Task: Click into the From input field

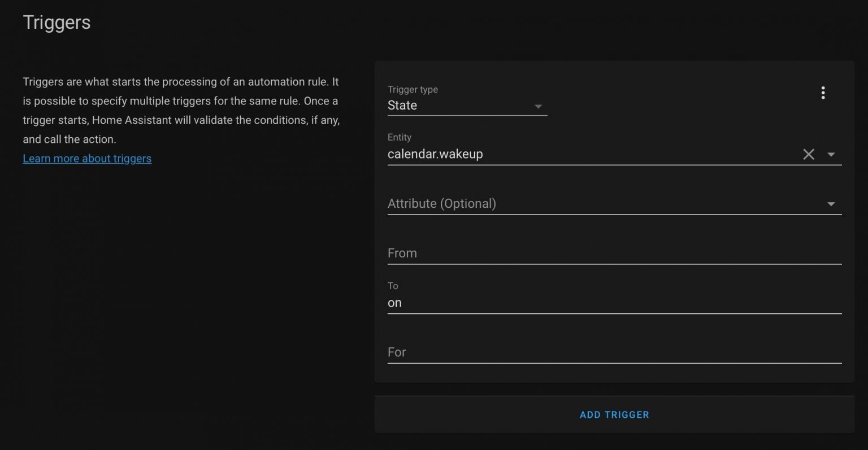Action: 614,254
